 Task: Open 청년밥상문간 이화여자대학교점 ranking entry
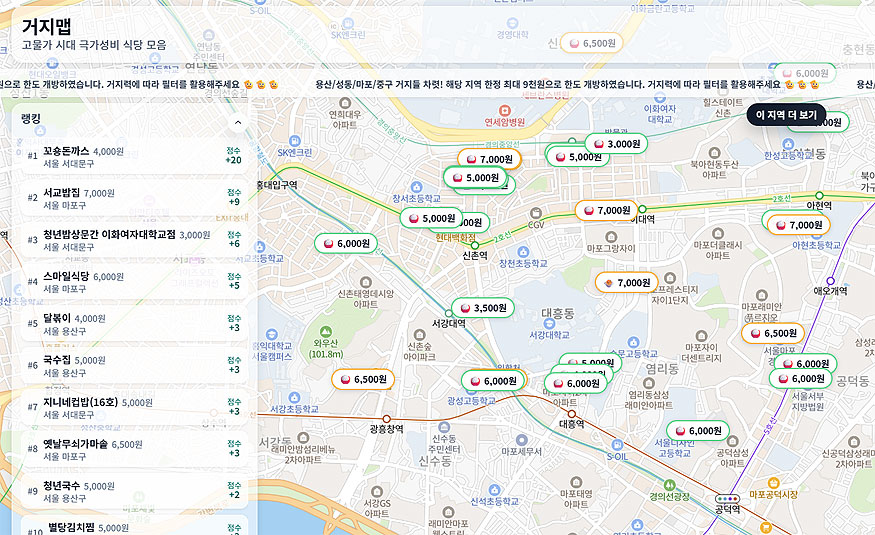pyautogui.click(x=130, y=241)
